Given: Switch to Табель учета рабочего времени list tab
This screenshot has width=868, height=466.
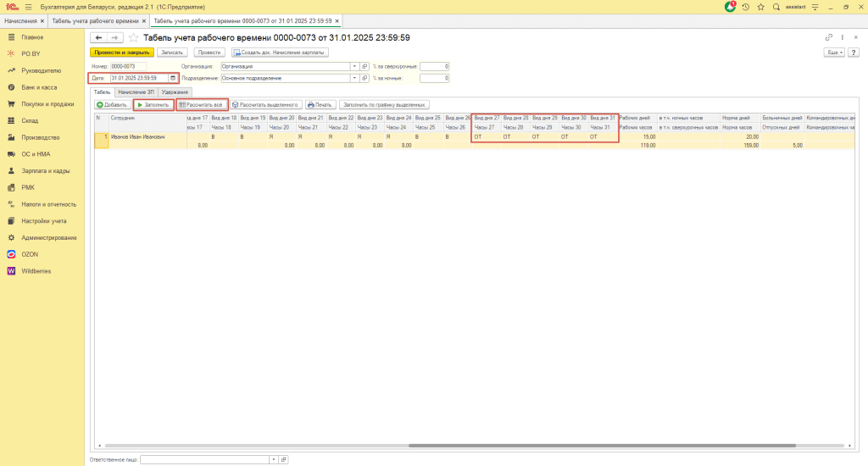Looking at the screenshot, I should coord(95,21).
